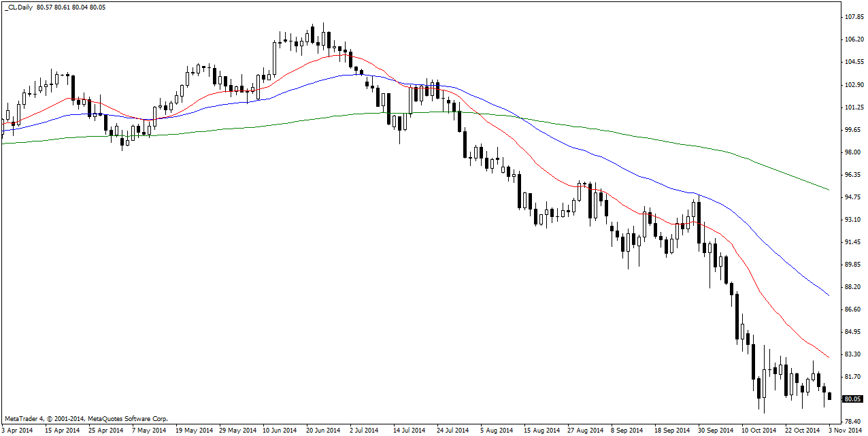Click the 78.40 price axis label
Image resolution: width=868 pixels, height=436 pixels.
click(853, 422)
